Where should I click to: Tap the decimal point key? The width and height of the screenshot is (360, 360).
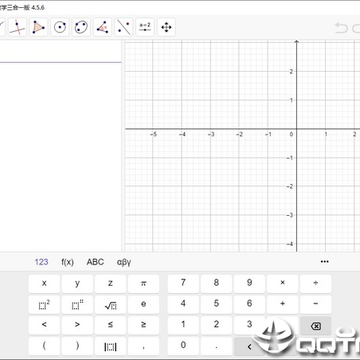click(x=216, y=346)
